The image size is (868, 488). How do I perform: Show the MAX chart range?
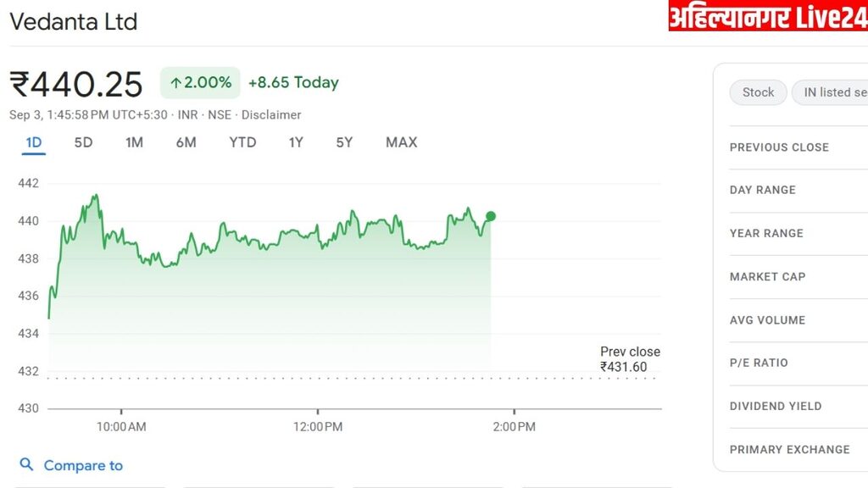(x=401, y=142)
